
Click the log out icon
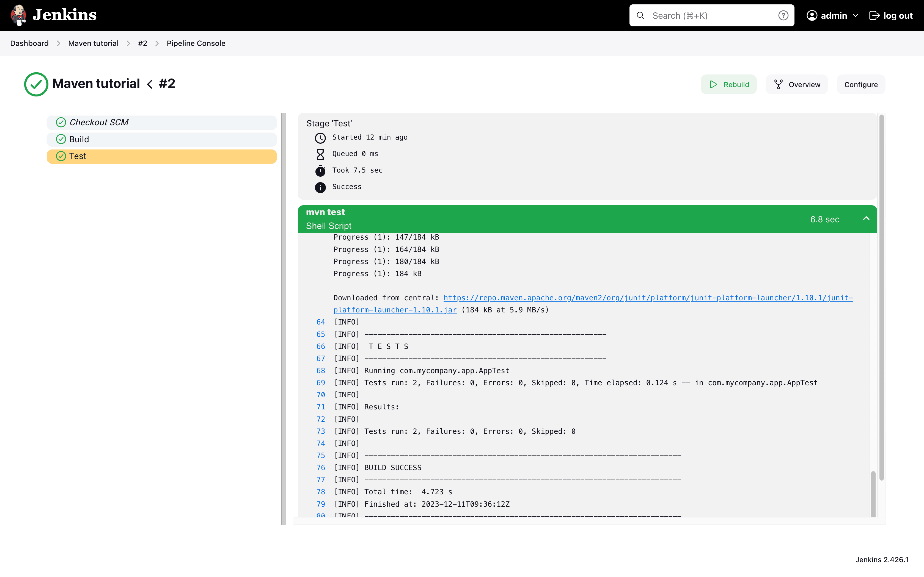pyautogui.click(x=875, y=15)
